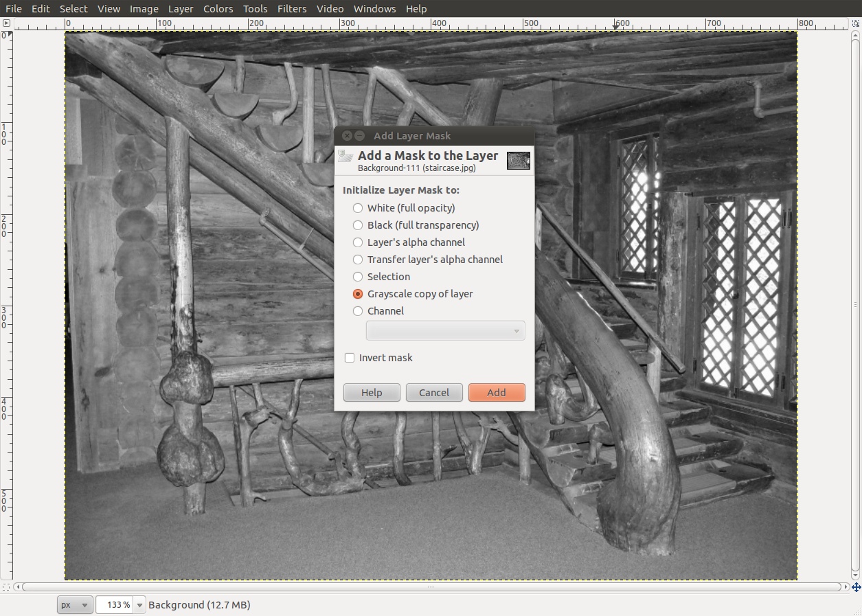Open the Select menu
862x616 pixels.
click(73, 9)
